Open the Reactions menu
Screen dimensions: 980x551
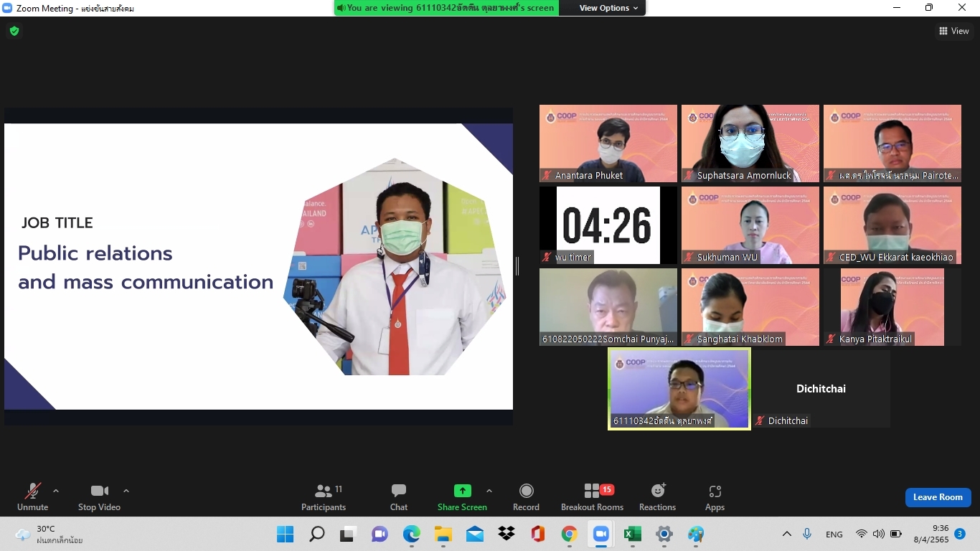tap(657, 497)
